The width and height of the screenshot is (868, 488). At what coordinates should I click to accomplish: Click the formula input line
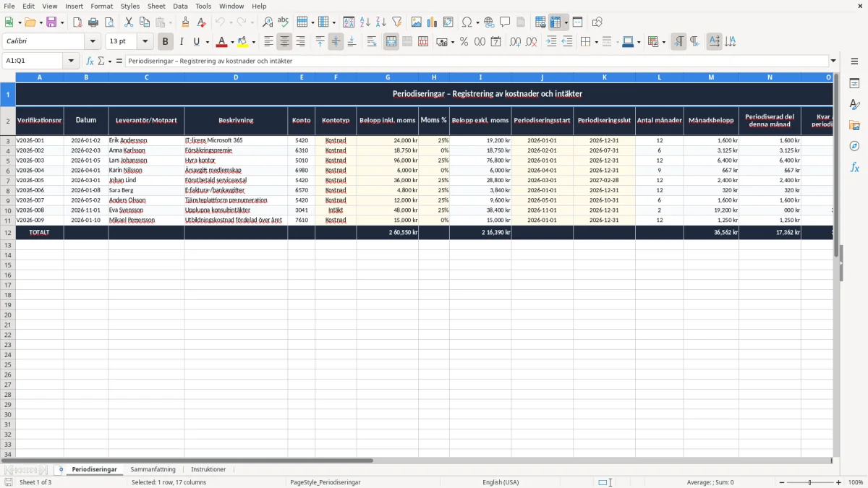477,61
